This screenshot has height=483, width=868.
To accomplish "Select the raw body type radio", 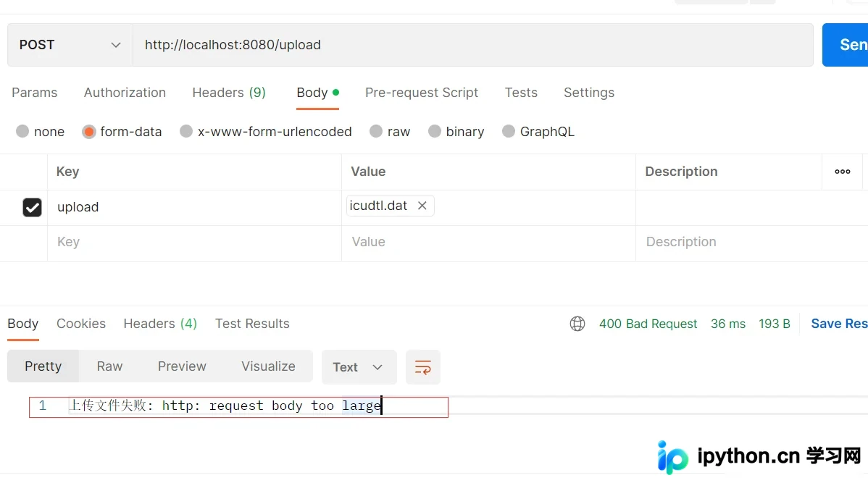I will point(376,131).
